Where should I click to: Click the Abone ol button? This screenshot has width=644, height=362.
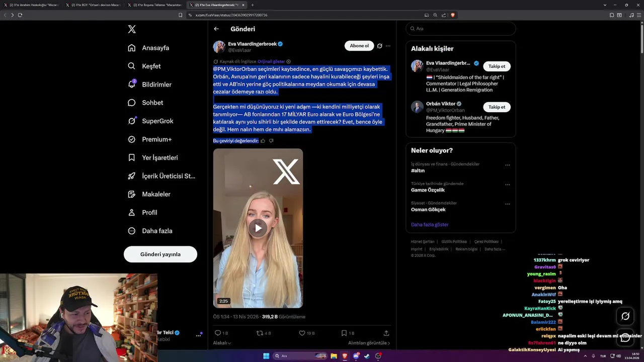coord(359,46)
